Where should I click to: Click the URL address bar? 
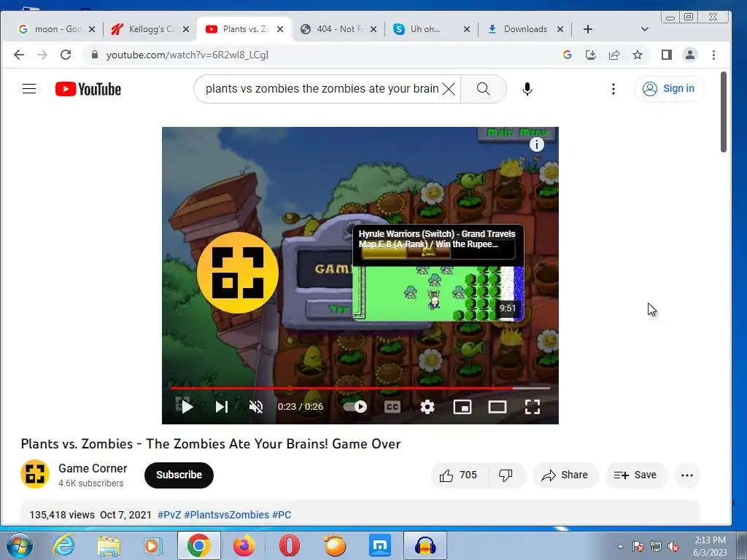coord(324,55)
